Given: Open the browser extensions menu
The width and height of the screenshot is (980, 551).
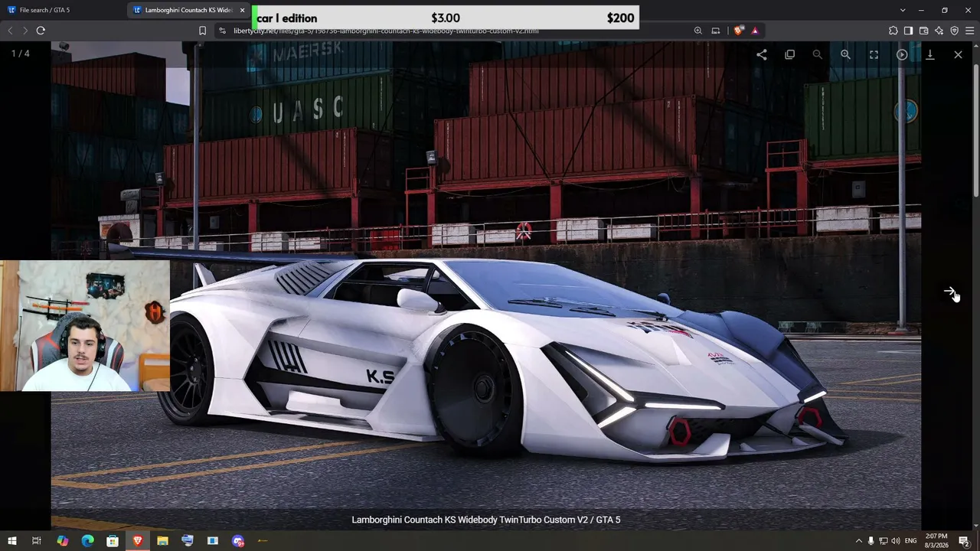Looking at the screenshot, I should (893, 31).
